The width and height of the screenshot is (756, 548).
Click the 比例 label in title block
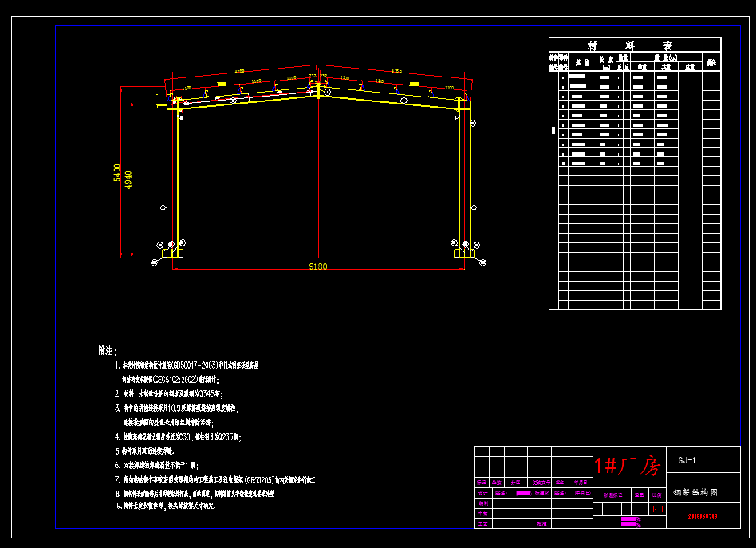point(656,495)
